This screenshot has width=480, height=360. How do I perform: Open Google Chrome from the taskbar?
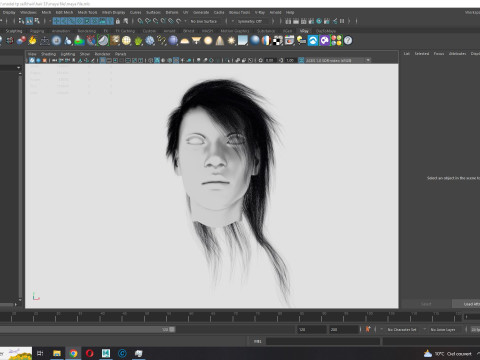pos(73,353)
